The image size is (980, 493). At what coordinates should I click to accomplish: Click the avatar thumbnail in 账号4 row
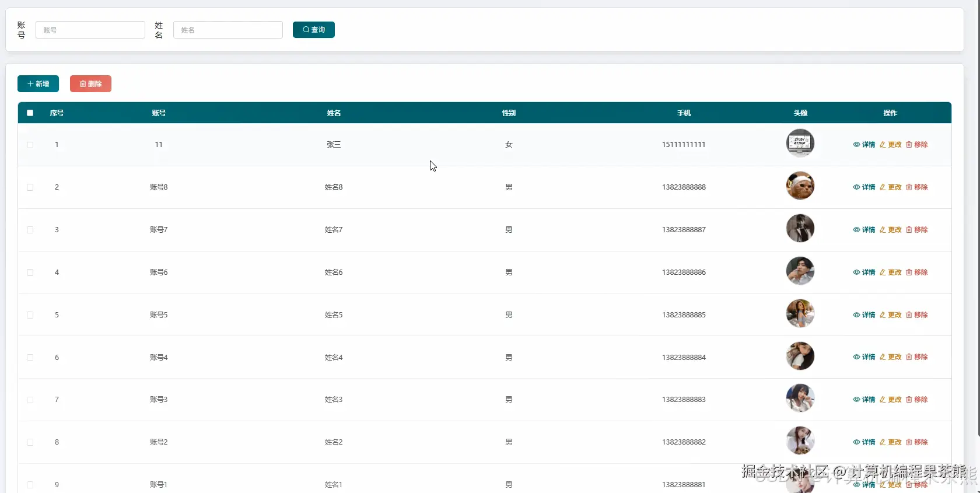point(800,356)
